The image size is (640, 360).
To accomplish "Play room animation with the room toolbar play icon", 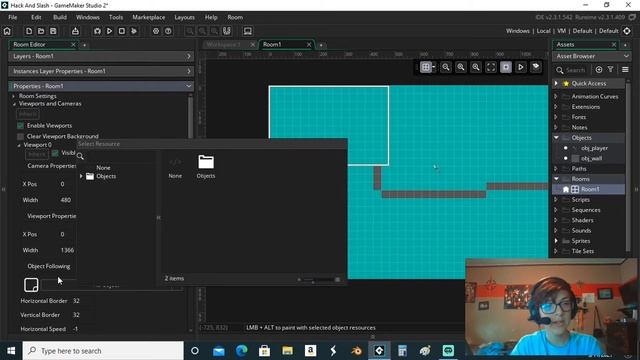I will pyautogui.click(x=521, y=67).
